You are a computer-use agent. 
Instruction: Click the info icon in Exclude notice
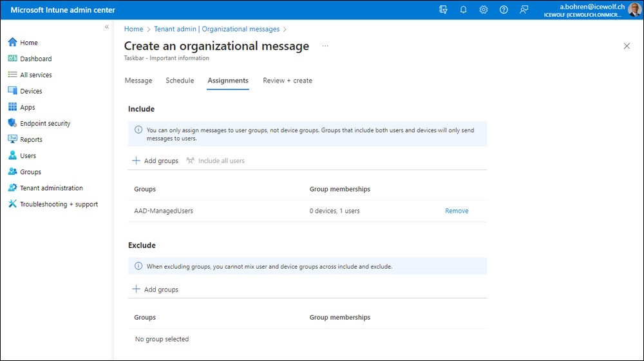pos(138,266)
